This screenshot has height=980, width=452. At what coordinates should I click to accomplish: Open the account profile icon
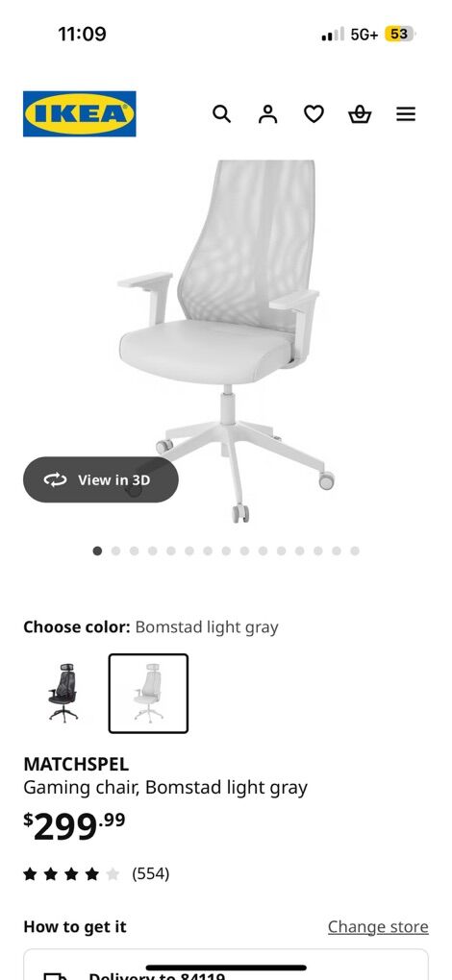[x=268, y=113]
